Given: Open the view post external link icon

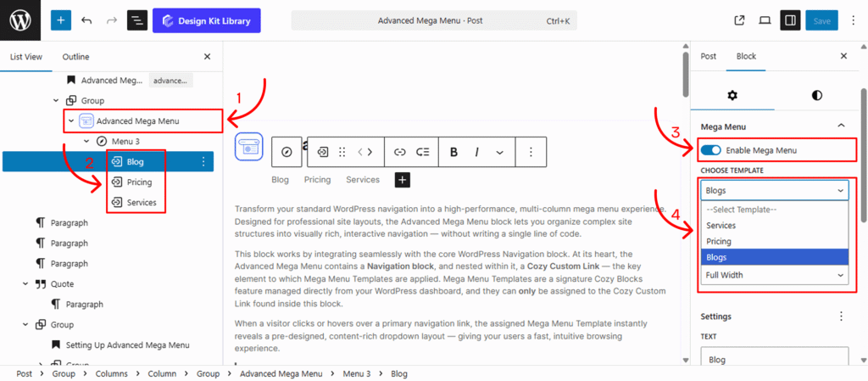Looking at the screenshot, I should (739, 20).
